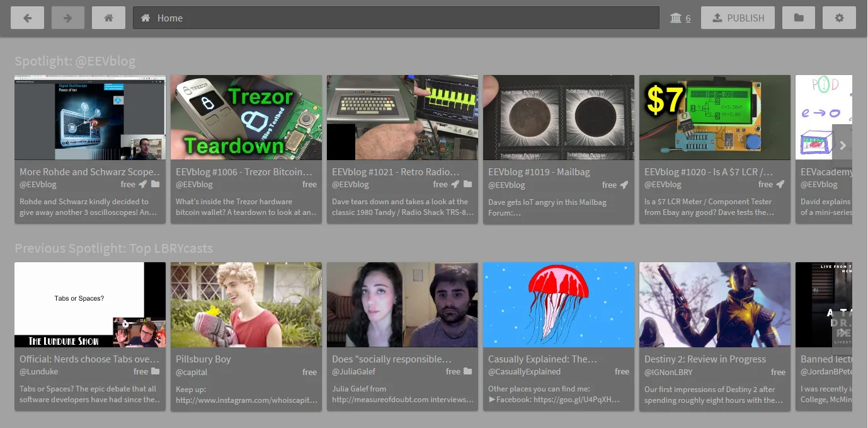Open the $7 LCR meter thumbnail

pos(715,118)
